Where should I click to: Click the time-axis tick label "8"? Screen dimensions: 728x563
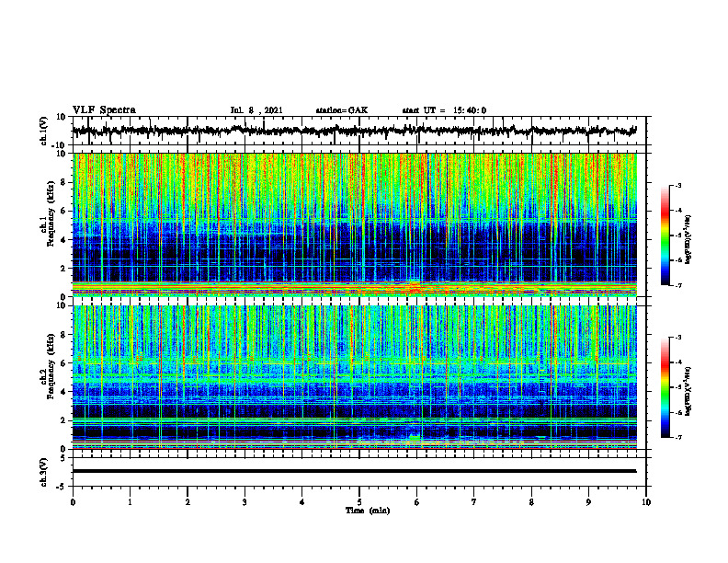(x=531, y=502)
